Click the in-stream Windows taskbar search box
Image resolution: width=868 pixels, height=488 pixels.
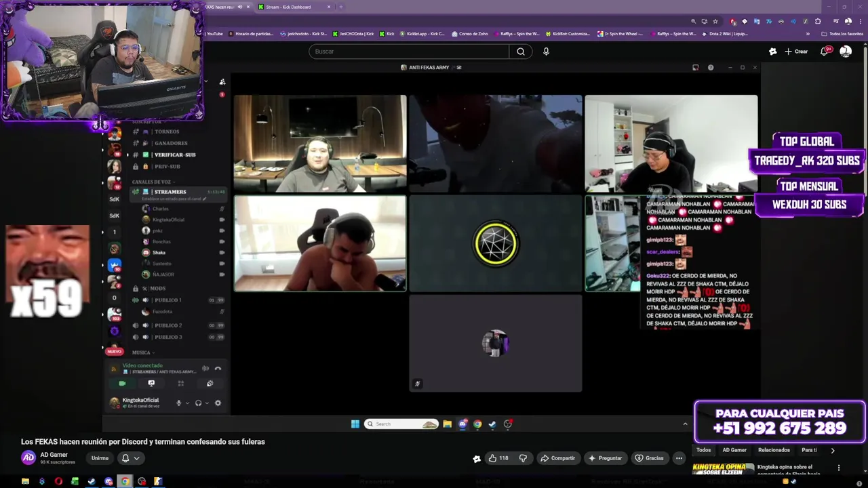(x=401, y=424)
